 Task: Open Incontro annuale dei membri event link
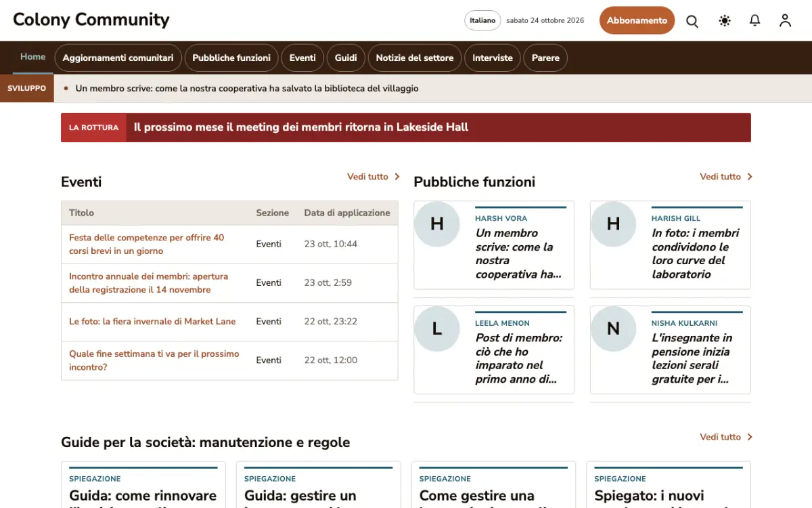point(149,283)
